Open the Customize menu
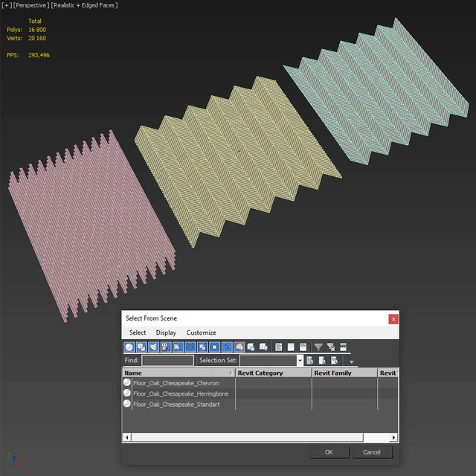476x476 pixels. pos(201,332)
